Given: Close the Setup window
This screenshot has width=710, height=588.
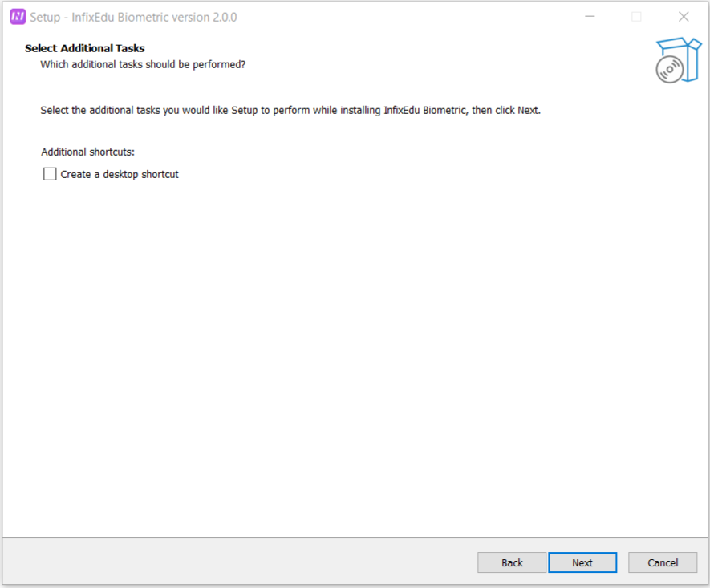Looking at the screenshot, I should click(684, 17).
